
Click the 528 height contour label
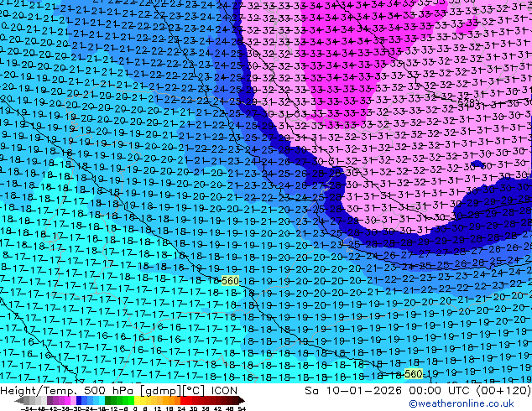point(466,102)
